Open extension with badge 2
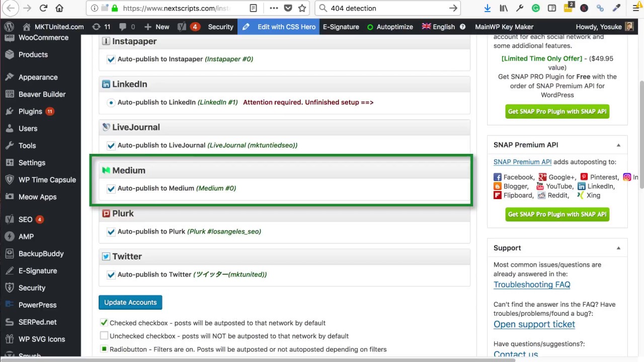644x362 pixels. 569,8
